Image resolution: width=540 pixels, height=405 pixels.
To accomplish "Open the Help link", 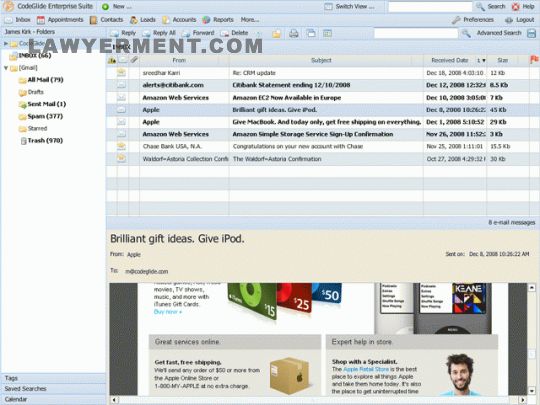I will pos(523,7).
